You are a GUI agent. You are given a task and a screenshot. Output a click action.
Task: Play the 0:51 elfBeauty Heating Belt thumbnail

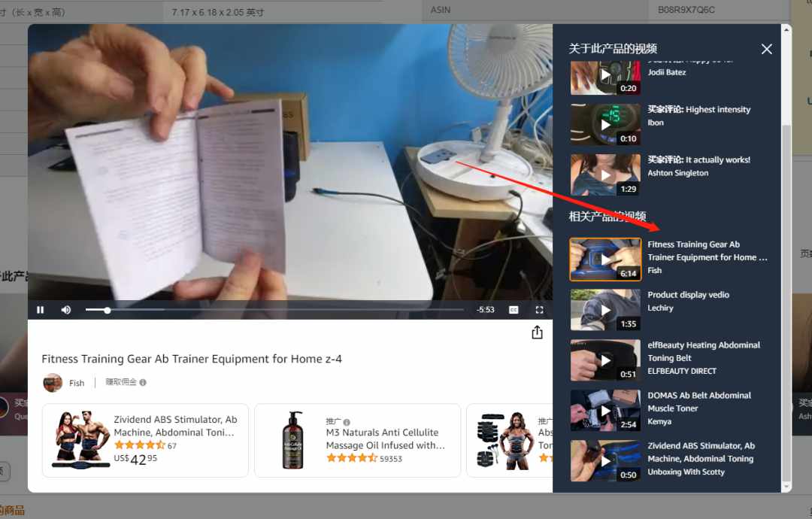point(605,360)
